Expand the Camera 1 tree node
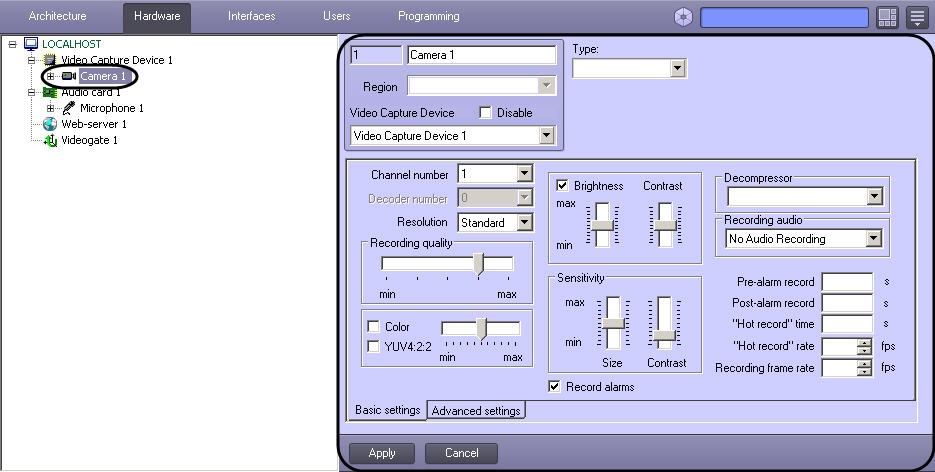The width and height of the screenshot is (935, 472). pyautogui.click(x=50, y=76)
